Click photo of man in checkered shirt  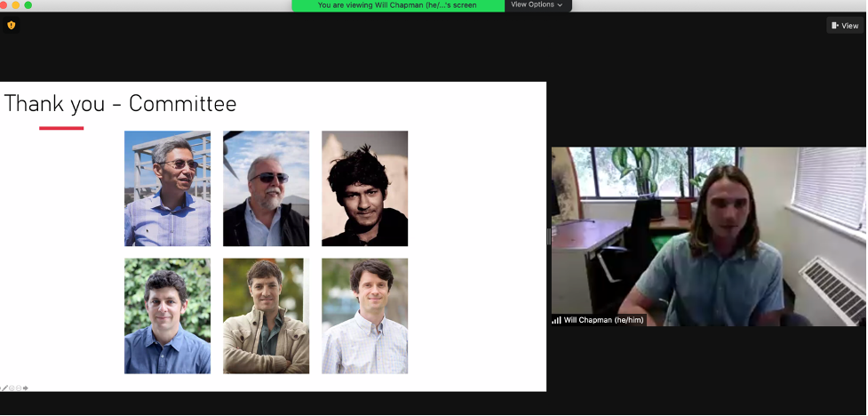[365, 316]
